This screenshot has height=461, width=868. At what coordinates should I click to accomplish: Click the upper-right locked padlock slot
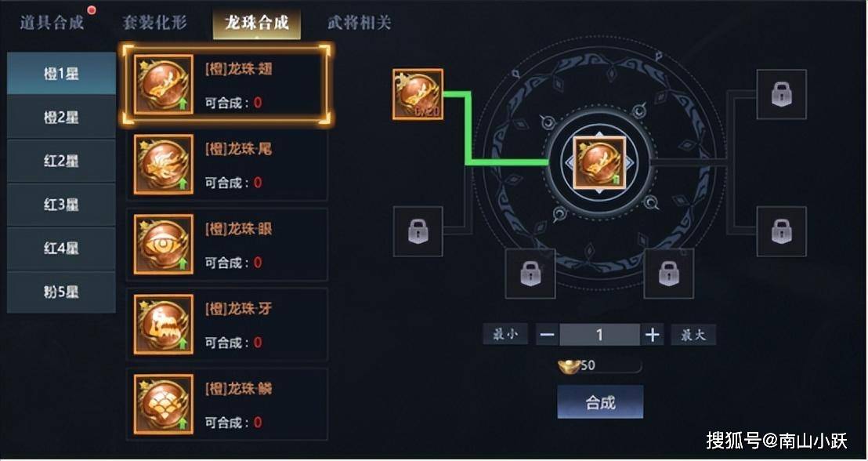[x=782, y=94]
